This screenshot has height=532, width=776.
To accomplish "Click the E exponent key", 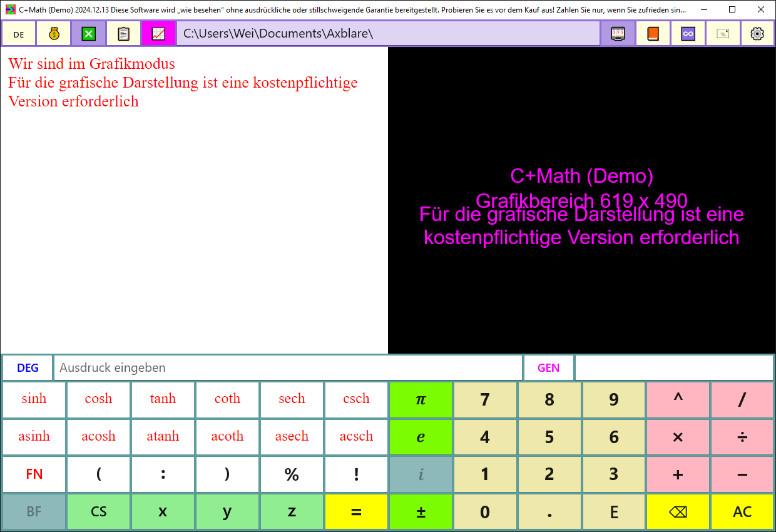I will [614, 512].
